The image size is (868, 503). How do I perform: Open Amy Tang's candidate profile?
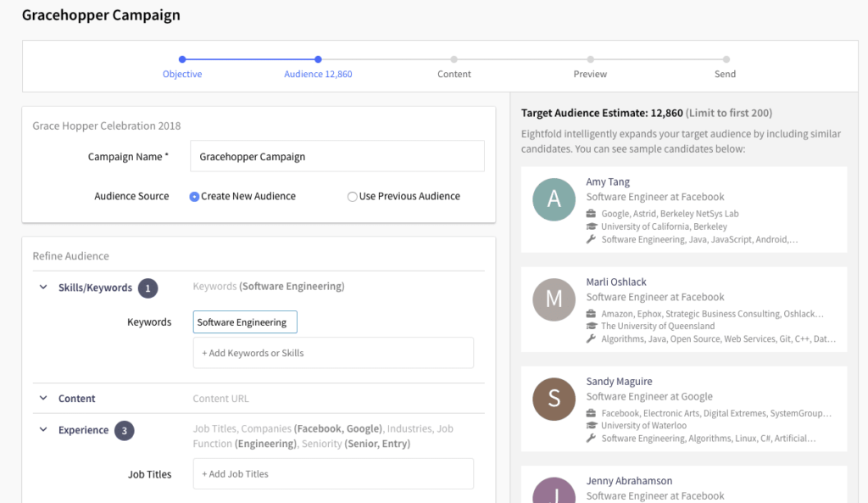[x=608, y=182]
